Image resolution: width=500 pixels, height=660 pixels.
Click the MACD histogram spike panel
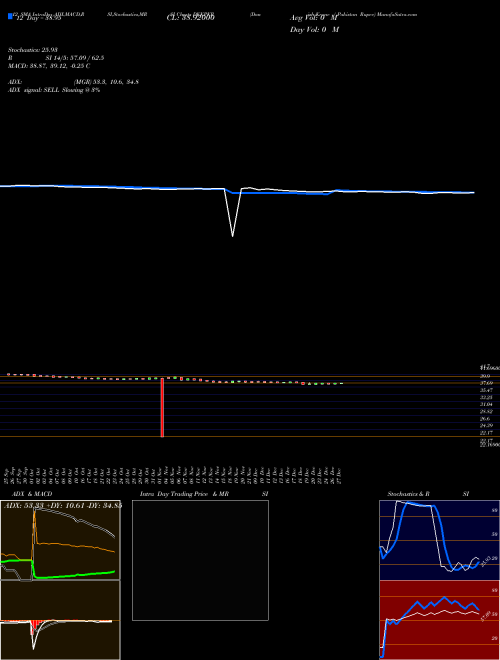point(60,620)
